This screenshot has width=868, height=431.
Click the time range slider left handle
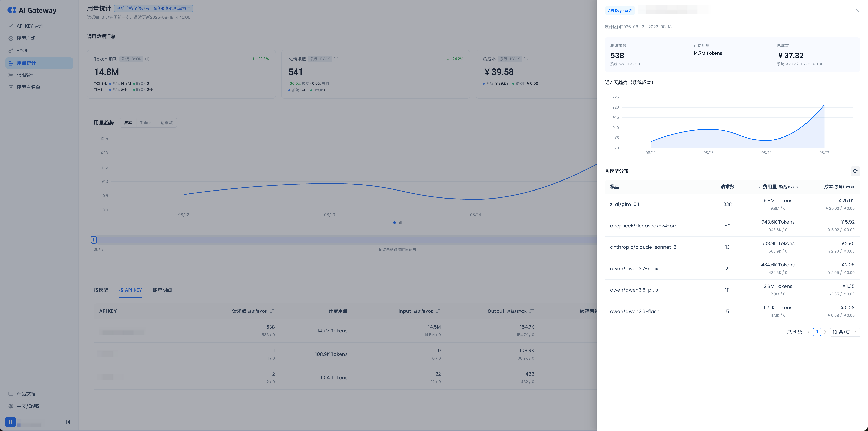point(94,240)
